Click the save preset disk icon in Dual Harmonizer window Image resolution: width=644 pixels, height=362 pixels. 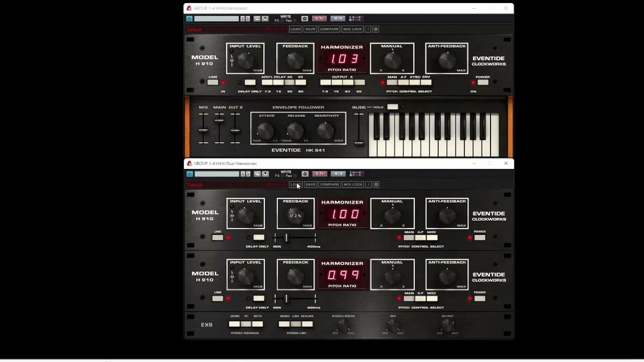click(x=265, y=174)
